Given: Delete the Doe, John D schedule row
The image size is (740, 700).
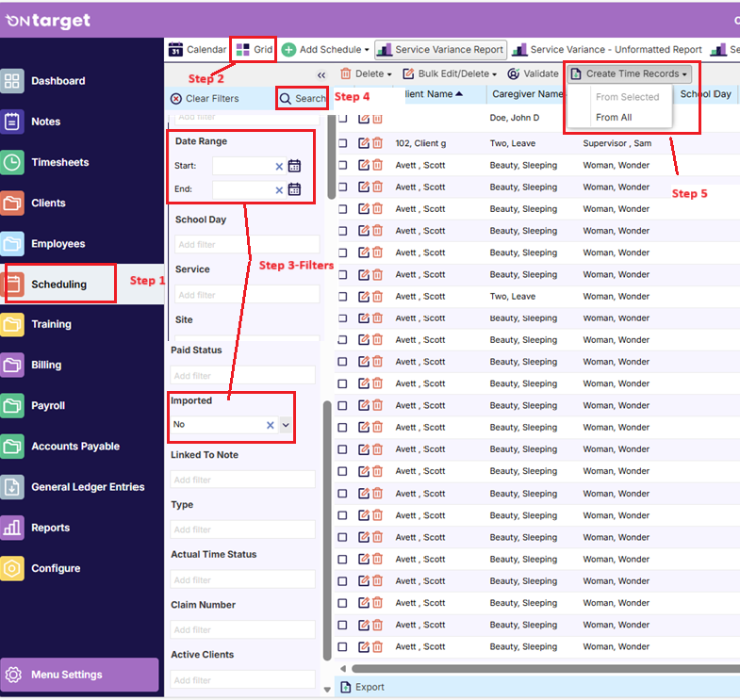Looking at the screenshot, I should click(x=378, y=119).
